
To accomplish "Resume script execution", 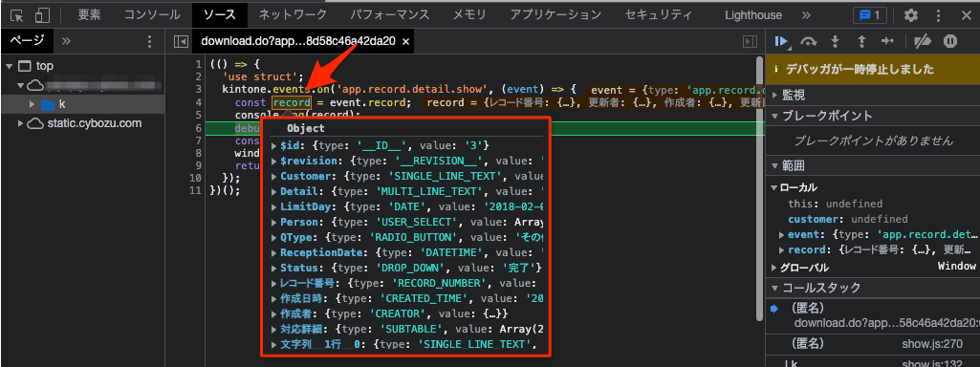I will 781,41.
